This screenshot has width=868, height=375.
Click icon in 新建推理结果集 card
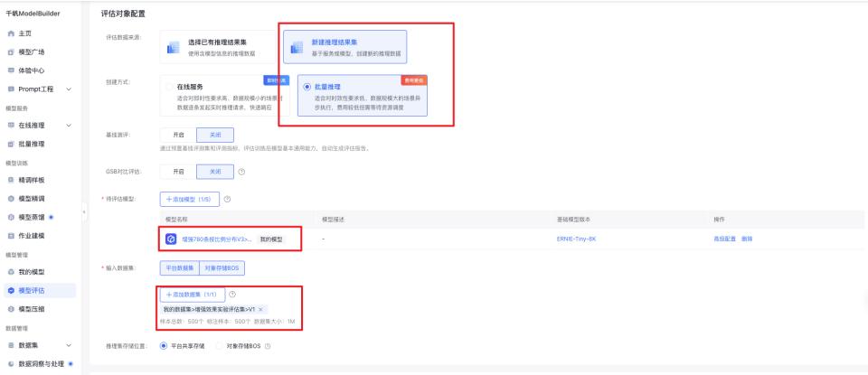297,47
